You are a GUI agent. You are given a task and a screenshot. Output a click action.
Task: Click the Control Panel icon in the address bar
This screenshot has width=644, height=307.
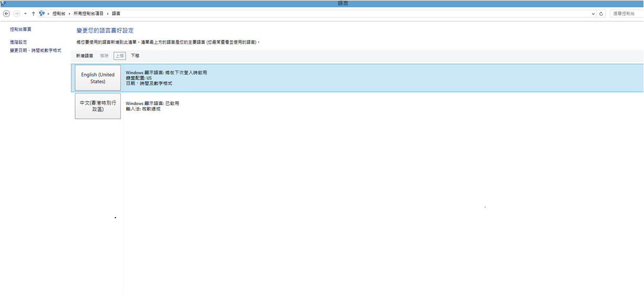coord(42,14)
